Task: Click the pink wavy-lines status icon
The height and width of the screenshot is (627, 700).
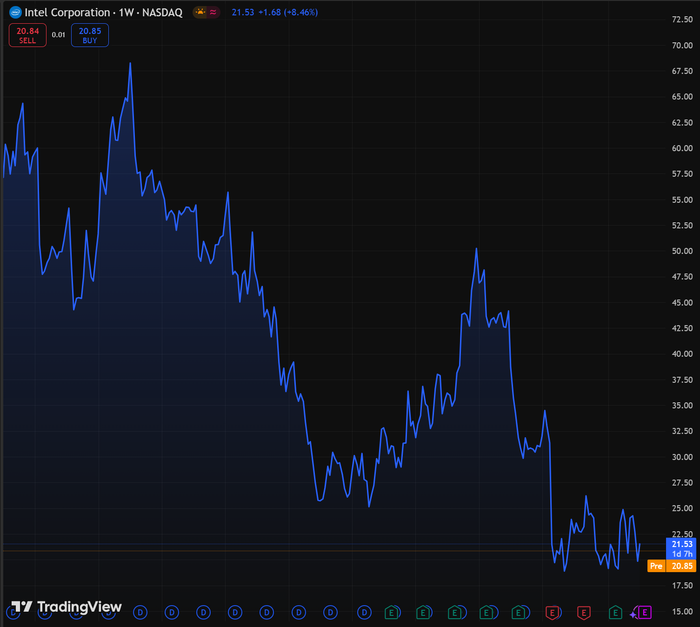Action: 213,12
